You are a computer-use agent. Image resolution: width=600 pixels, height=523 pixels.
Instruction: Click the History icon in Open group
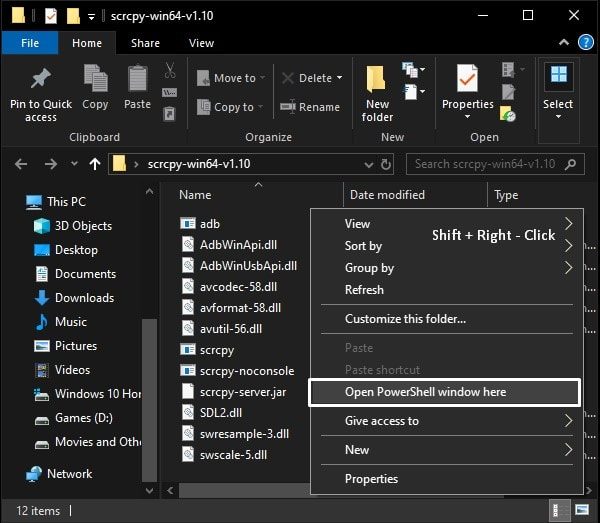click(x=508, y=114)
